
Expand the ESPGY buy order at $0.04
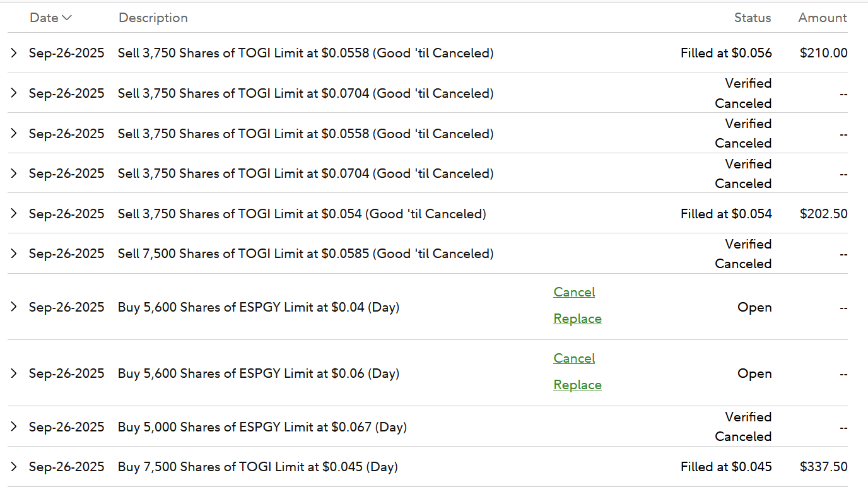(x=14, y=307)
